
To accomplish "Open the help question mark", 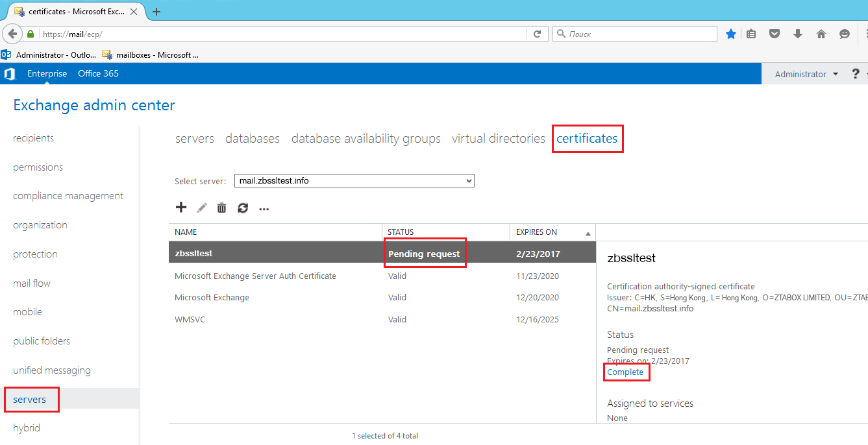I will point(855,73).
